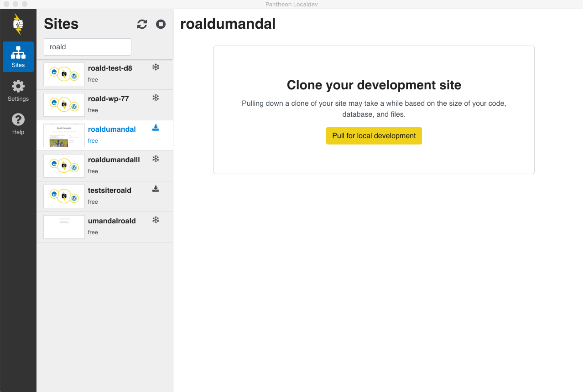Click 'free' plan label under umandalroald
Screen dimensions: 583x392
(x=93, y=232)
